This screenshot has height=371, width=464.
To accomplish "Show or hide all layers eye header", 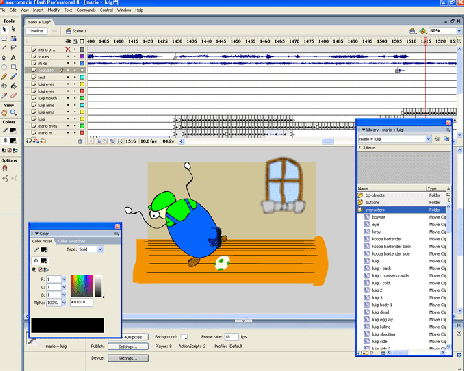I will (68, 41).
